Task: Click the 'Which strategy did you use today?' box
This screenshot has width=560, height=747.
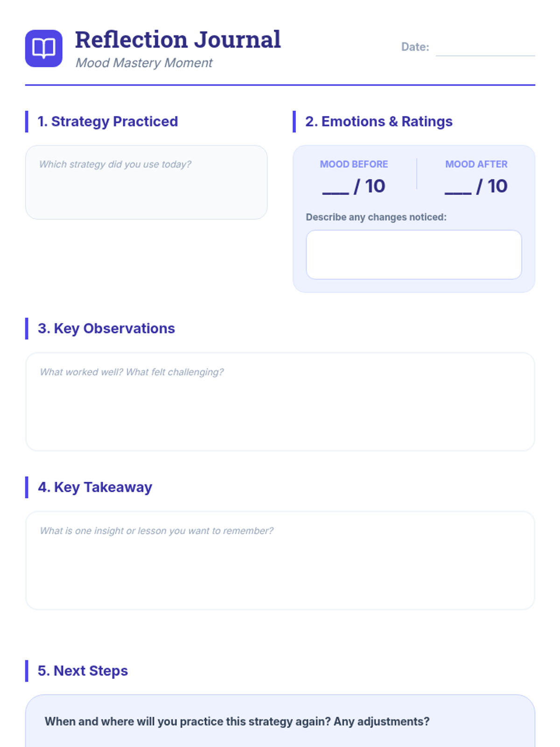Action: (x=146, y=182)
